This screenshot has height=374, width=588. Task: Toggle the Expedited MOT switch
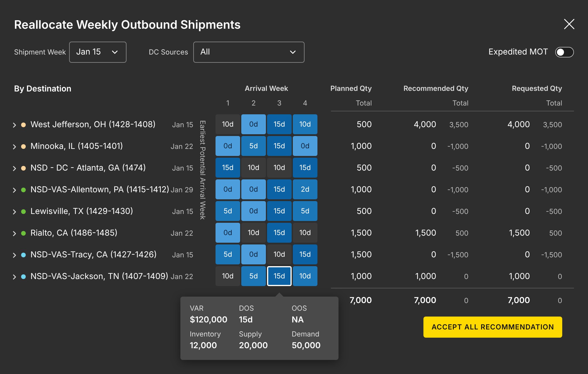pos(564,52)
